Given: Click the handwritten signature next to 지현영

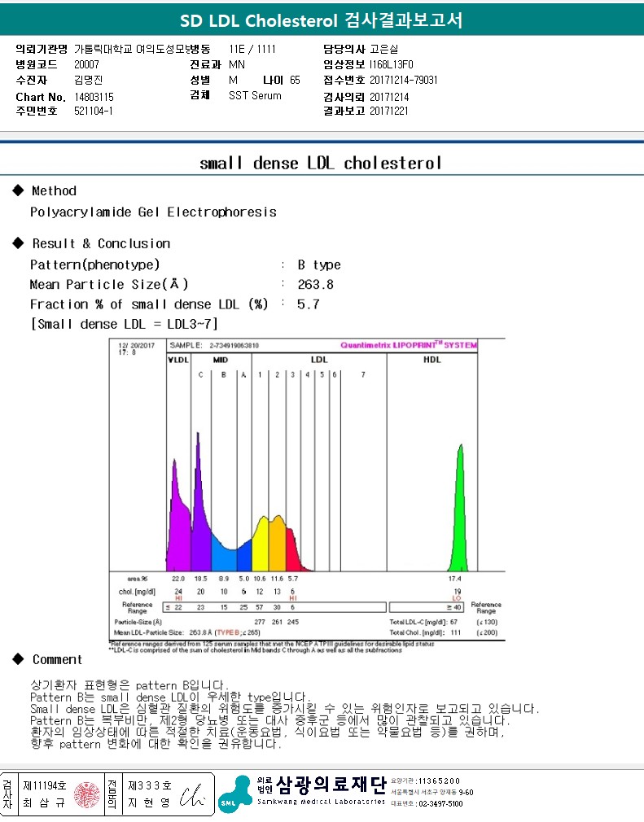Looking at the screenshot, I should [191, 796].
